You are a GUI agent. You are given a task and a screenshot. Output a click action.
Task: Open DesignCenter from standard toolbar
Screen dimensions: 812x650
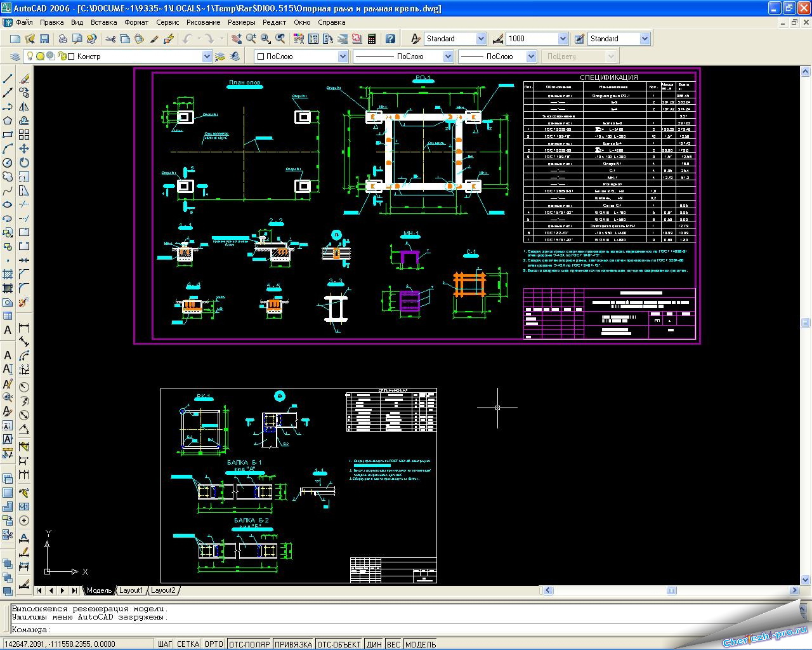313,39
